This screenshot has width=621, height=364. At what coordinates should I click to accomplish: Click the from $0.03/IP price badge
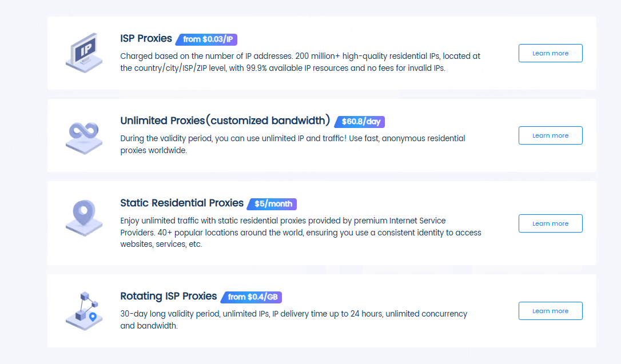[x=208, y=39]
